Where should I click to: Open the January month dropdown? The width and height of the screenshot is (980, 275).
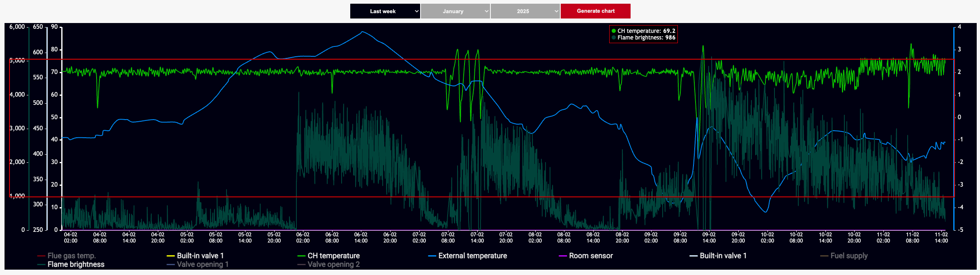tap(455, 11)
